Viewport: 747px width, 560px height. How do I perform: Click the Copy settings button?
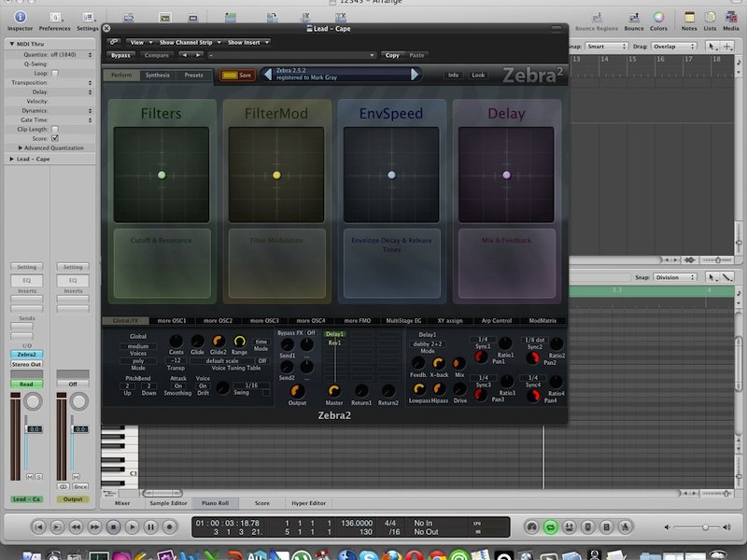(x=392, y=55)
